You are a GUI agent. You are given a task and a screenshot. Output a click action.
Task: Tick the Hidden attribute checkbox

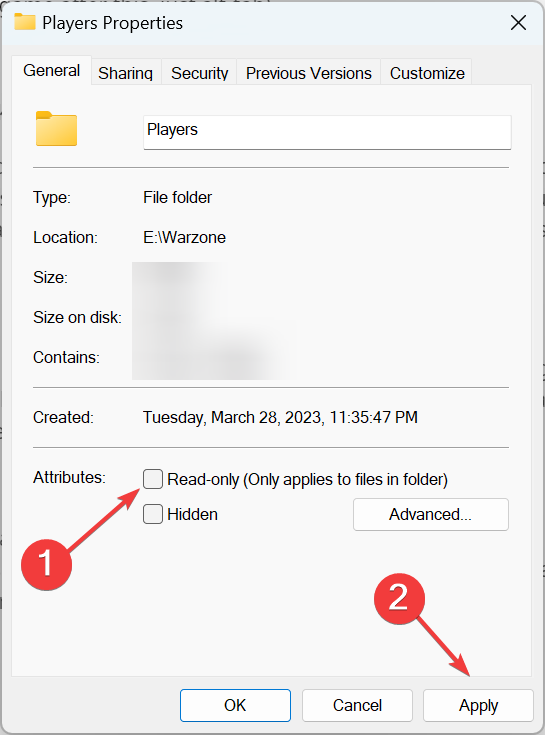153,514
